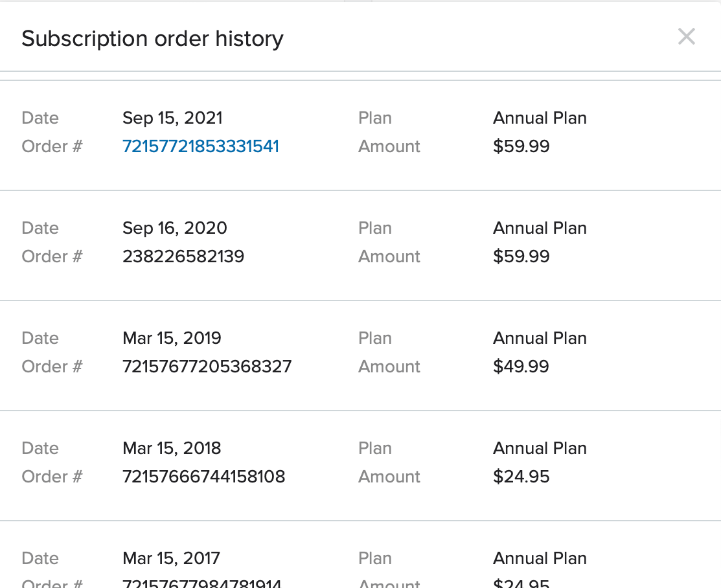721x588 pixels.
Task: Click the Subscription order history title
Action: click(x=152, y=39)
